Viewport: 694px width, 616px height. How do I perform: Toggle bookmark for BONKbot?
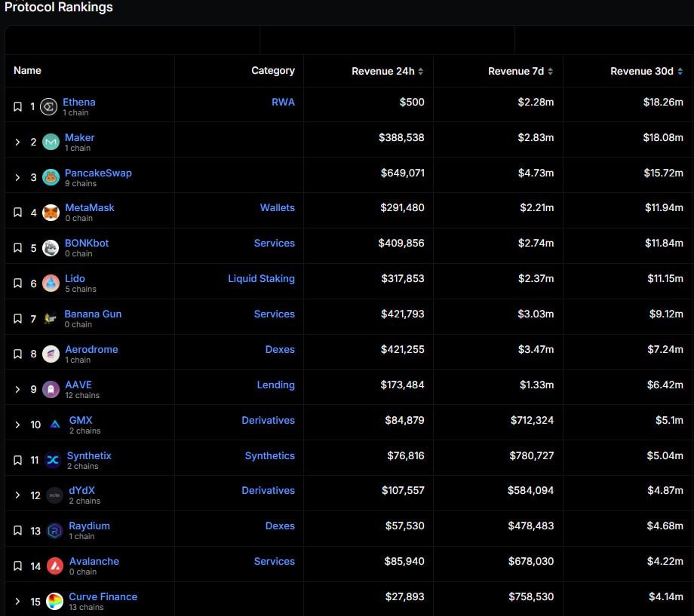pyautogui.click(x=17, y=248)
